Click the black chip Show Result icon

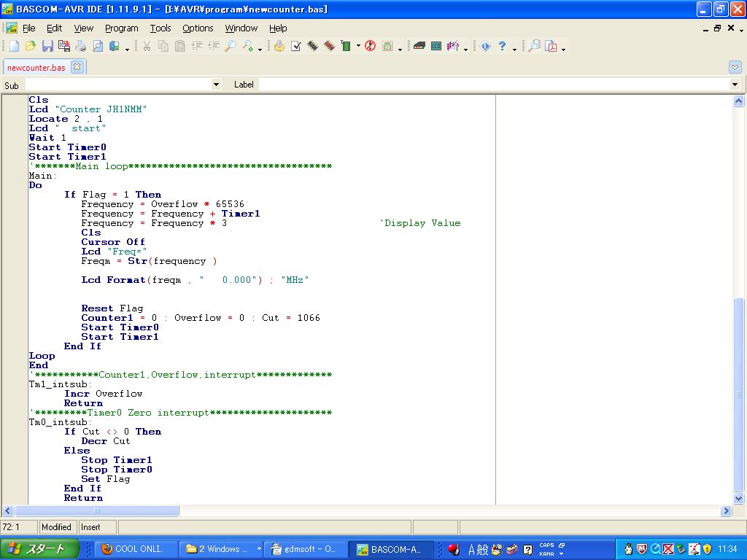(312, 46)
